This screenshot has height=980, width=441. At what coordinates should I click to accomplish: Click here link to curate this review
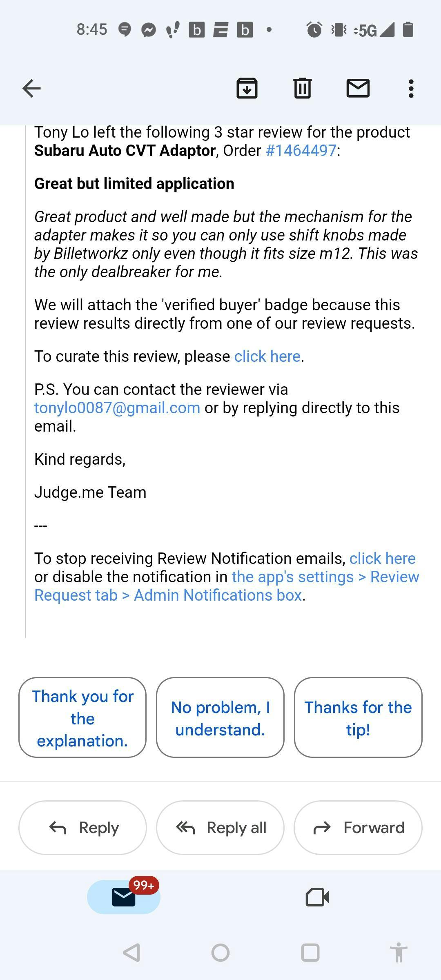(267, 356)
